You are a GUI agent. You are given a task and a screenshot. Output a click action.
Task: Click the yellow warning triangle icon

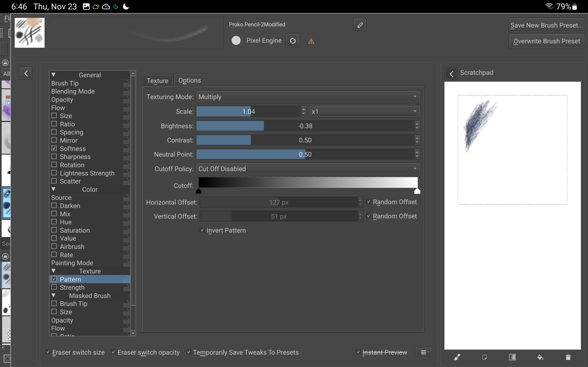point(311,41)
